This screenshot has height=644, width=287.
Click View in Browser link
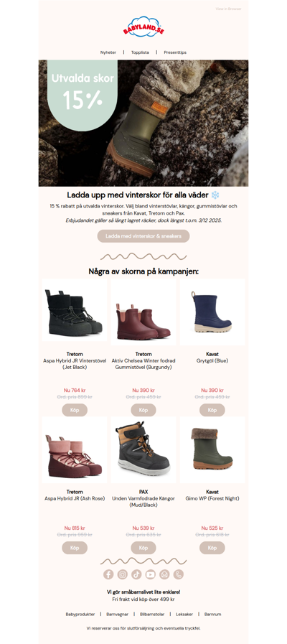click(x=229, y=9)
